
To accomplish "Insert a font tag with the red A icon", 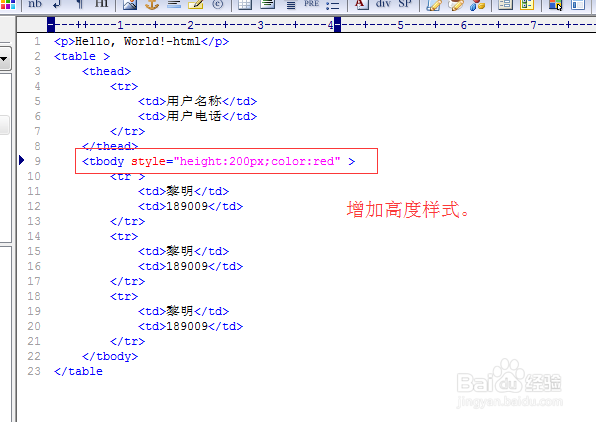I will click(x=361, y=4).
